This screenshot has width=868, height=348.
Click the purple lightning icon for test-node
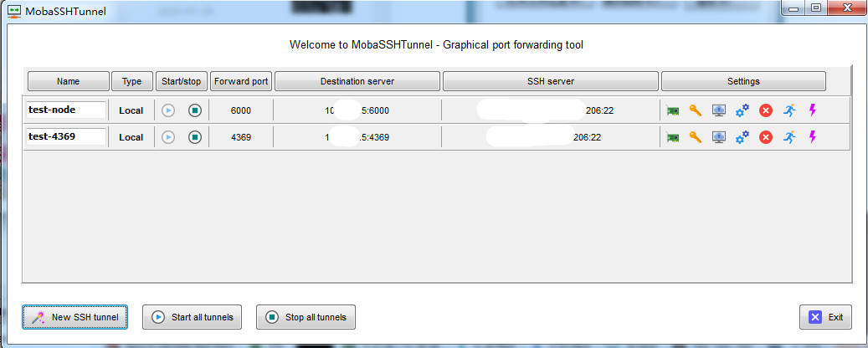tap(813, 110)
